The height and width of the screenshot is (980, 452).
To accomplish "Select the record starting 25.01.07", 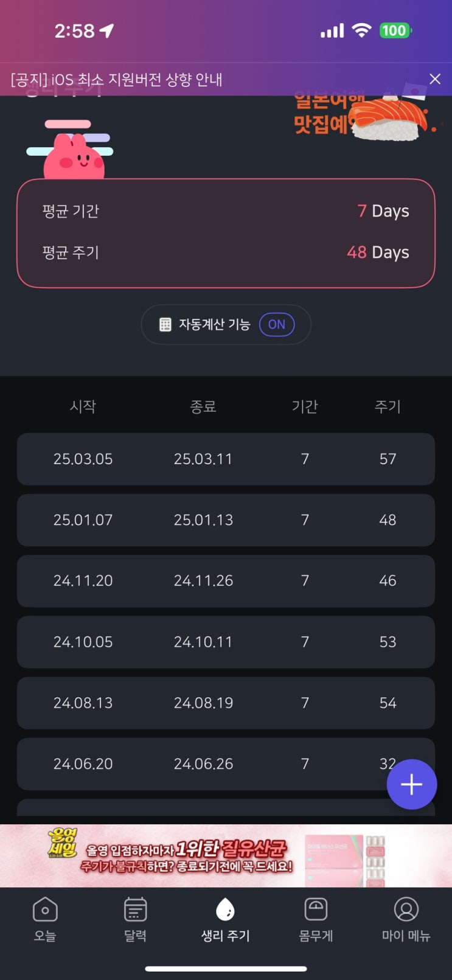I will pyautogui.click(x=226, y=520).
